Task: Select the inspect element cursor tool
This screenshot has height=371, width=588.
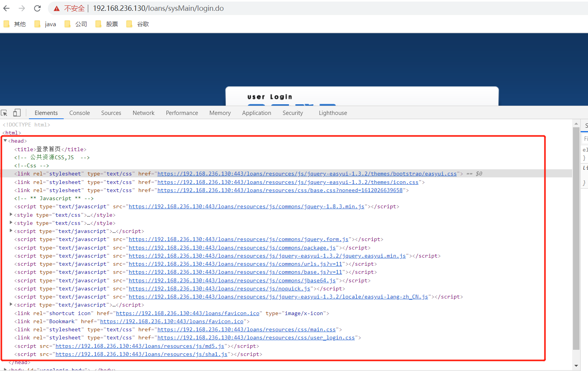Action: (x=4, y=112)
